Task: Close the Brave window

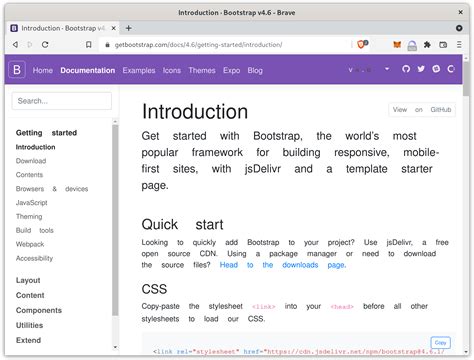Action: coord(460,12)
